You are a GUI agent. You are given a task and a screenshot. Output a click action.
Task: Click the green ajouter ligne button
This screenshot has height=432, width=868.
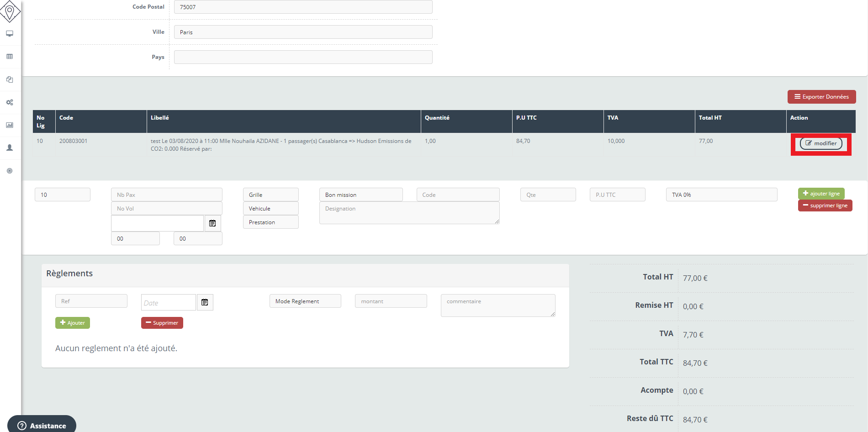point(821,194)
